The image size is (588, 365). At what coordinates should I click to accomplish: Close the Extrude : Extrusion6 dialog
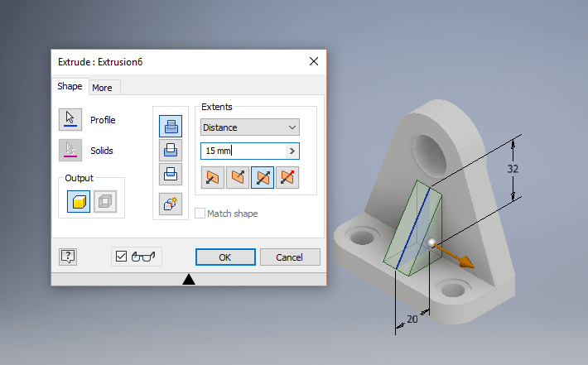click(x=314, y=61)
